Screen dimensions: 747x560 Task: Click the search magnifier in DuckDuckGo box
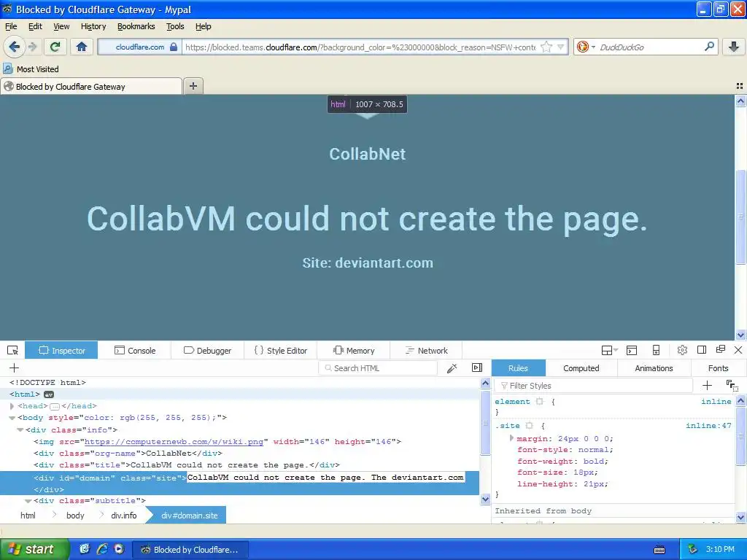709,47
